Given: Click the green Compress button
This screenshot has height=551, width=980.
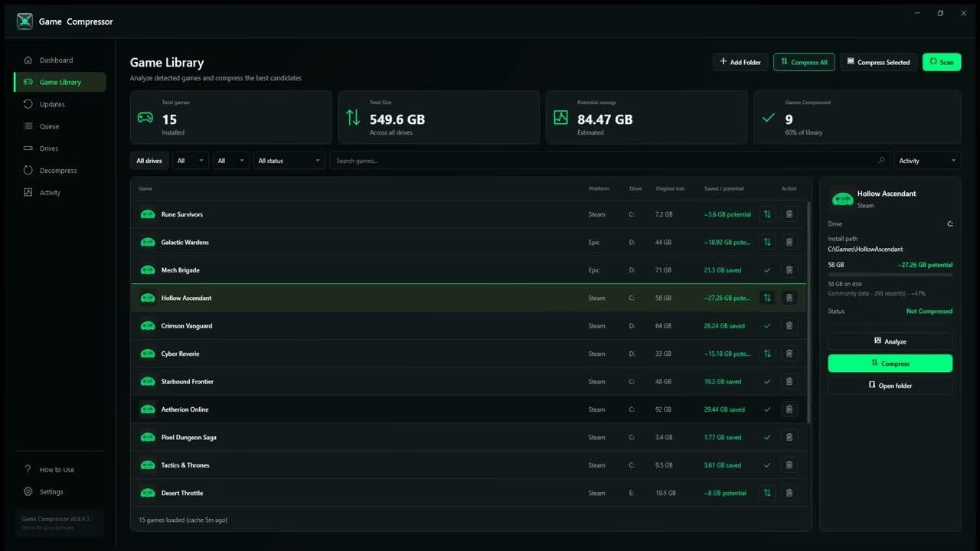Looking at the screenshot, I should tap(890, 364).
